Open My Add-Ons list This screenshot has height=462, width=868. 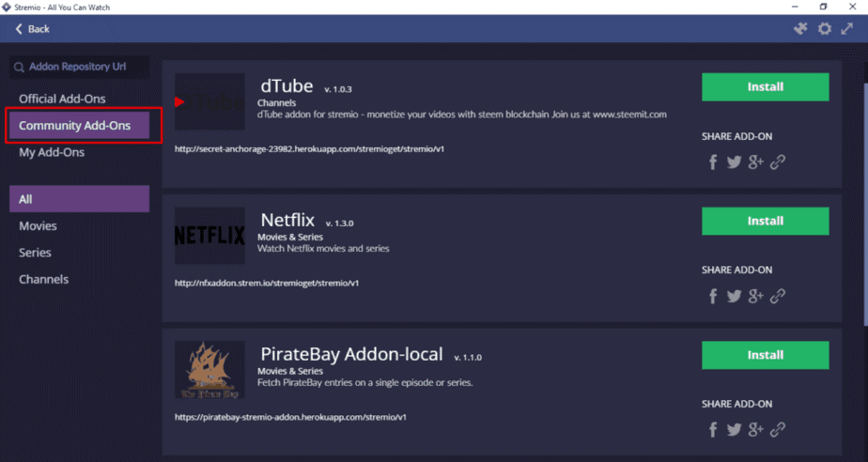coord(52,152)
